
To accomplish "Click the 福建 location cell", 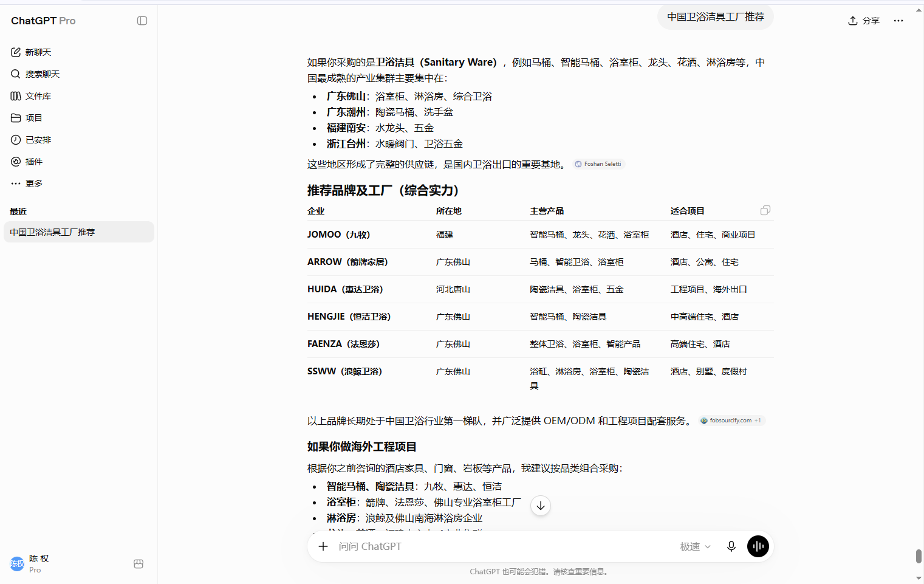I will 445,235.
